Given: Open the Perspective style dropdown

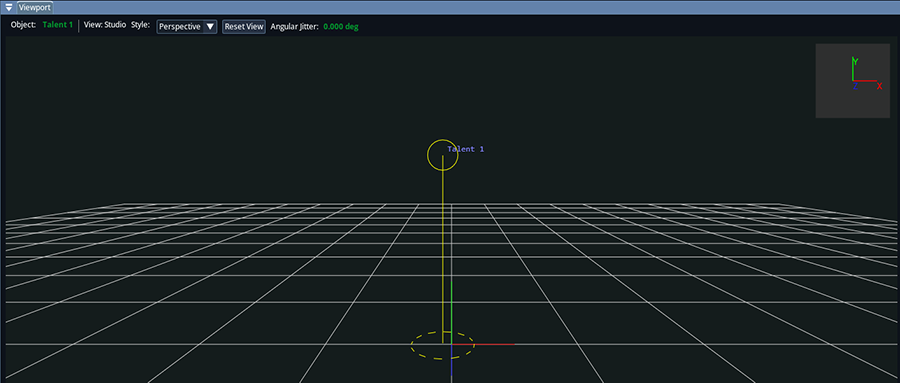Looking at the screenshot, I should click(x=187, y=26).
